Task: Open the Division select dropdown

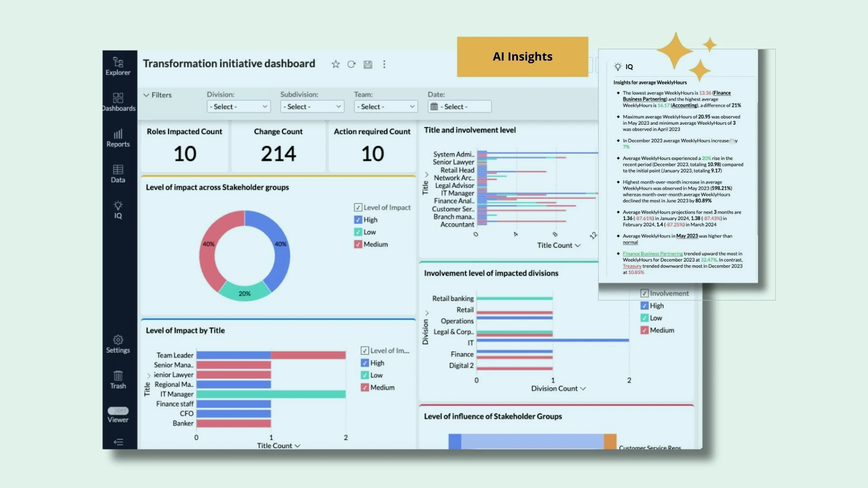Action: (238, 106)
